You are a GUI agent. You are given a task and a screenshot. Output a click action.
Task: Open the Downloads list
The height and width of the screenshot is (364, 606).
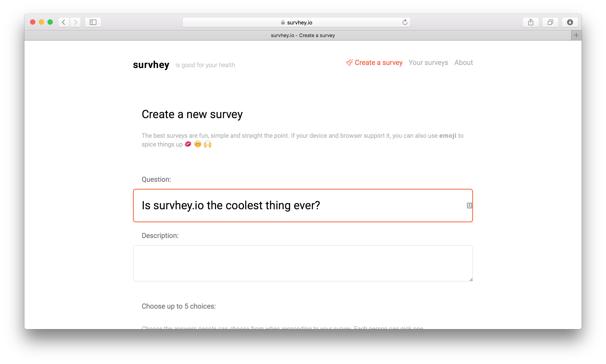tap(570, 22)
